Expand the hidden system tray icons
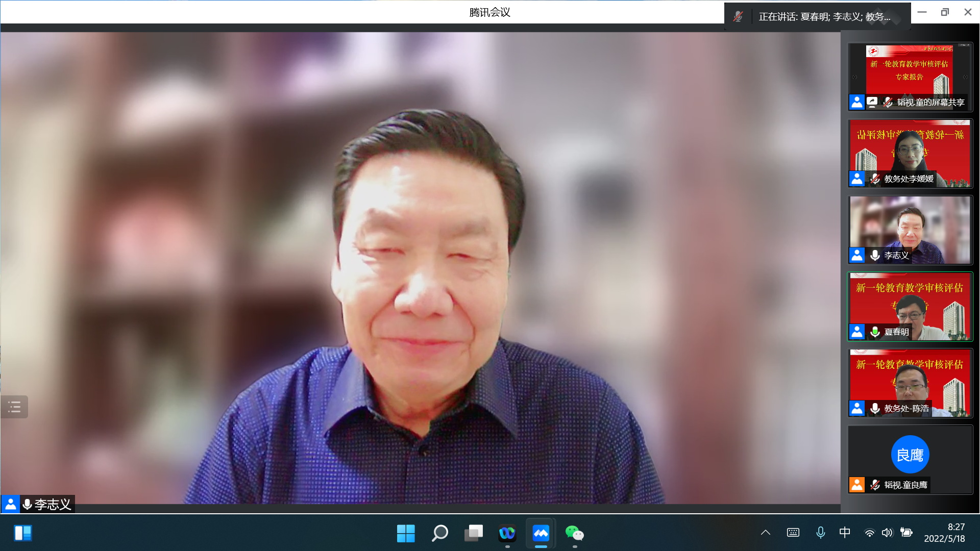 click(765, 533)
